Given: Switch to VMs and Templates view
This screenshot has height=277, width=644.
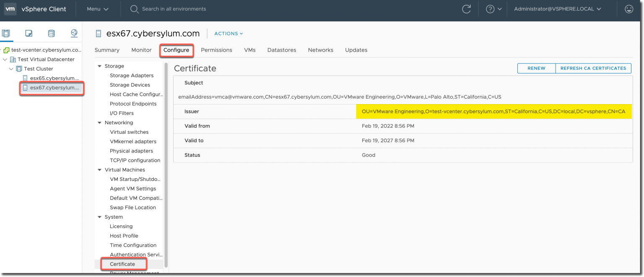Looking at the screenshot, I should coord(29,34).
